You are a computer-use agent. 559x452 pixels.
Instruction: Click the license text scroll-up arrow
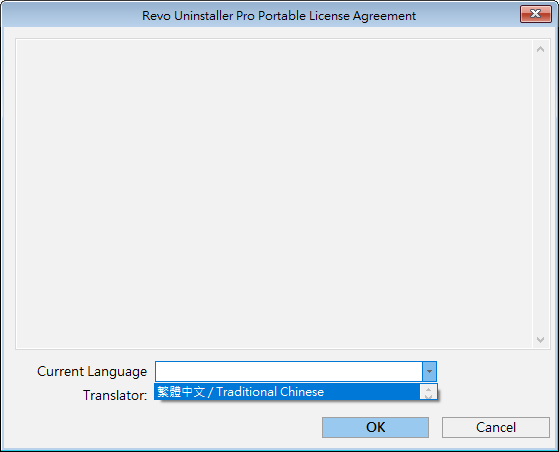point(540,49)
